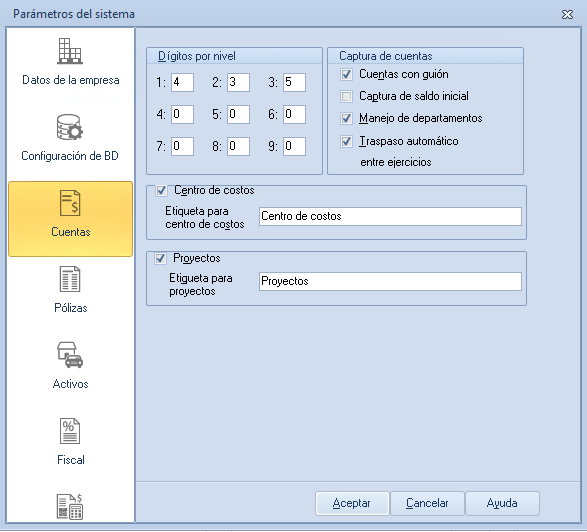The width and height of the screenshot is (587, 532).
Task: Click the Aceptar button
Action: pyautogui.click(x=352, y=503)
